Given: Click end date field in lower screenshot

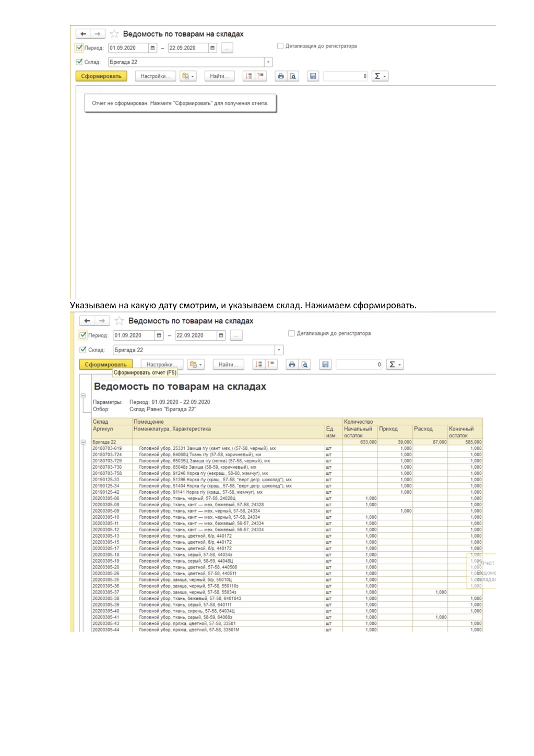Looking at the screenshot, I should point(196,335).
